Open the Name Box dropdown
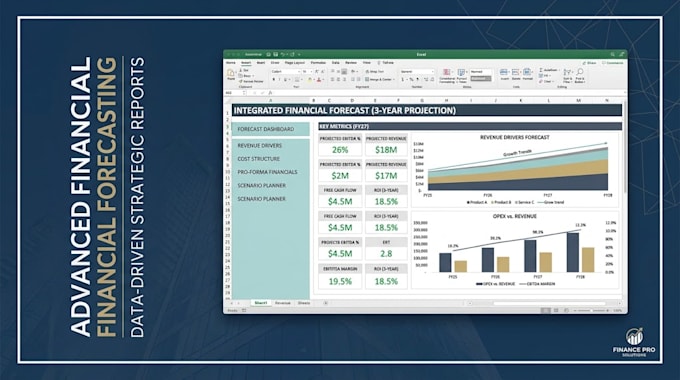 point(244,92)
